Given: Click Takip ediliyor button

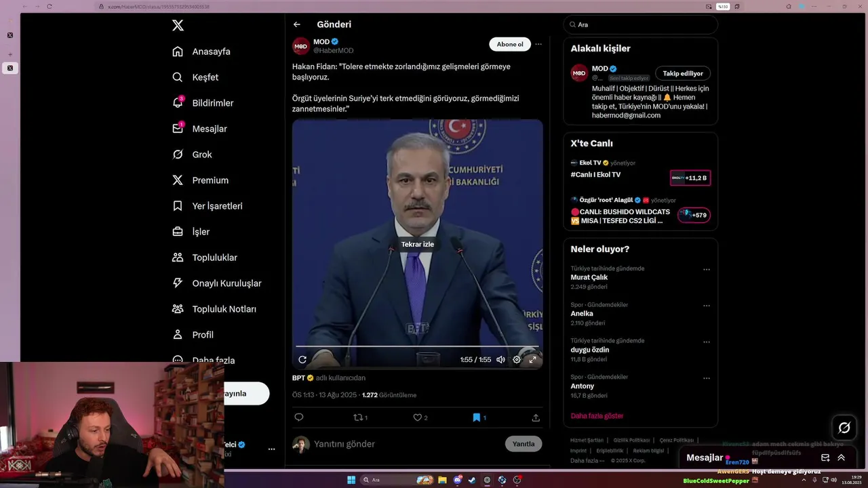Looking at the screenshot, I should point(683,73).
